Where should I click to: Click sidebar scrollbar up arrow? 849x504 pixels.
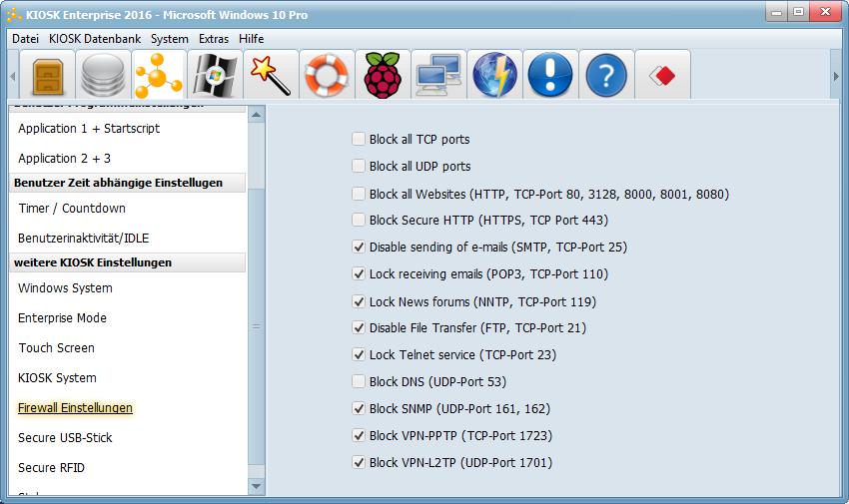257,114
